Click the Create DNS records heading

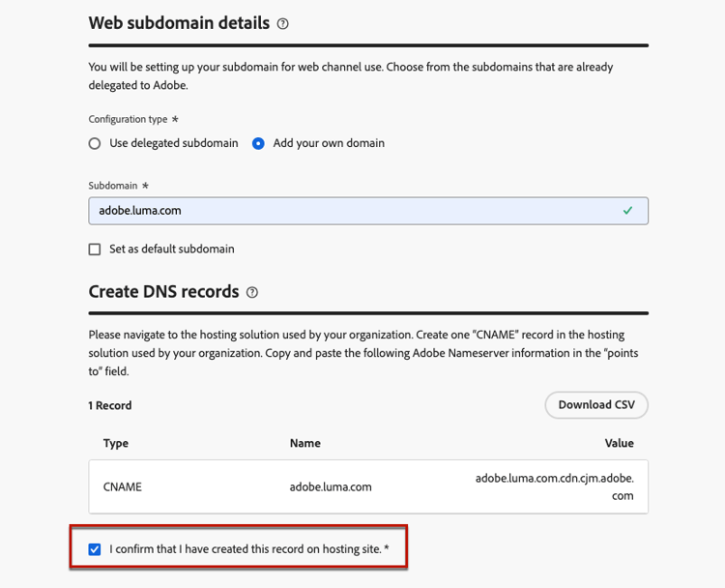pos(163,291)
